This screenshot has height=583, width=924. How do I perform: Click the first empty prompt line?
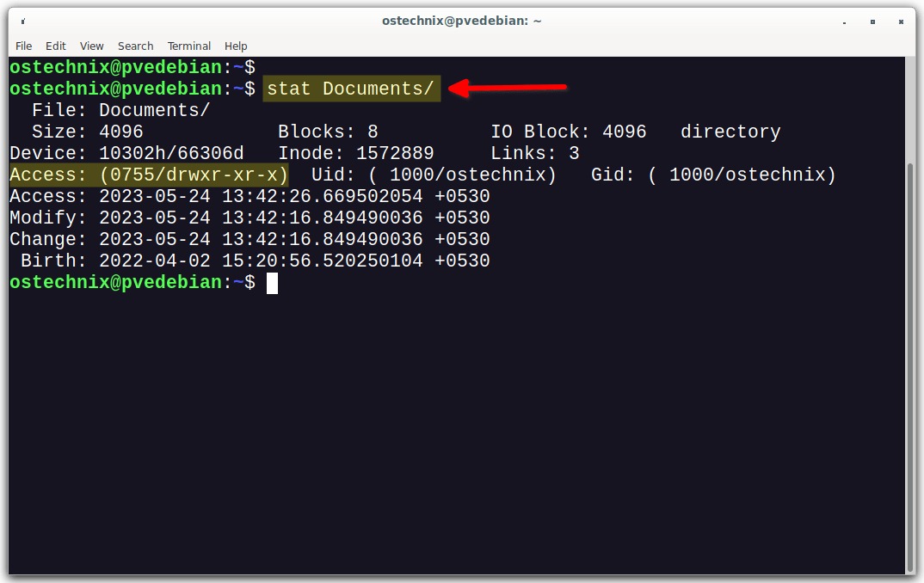point(132,67)
